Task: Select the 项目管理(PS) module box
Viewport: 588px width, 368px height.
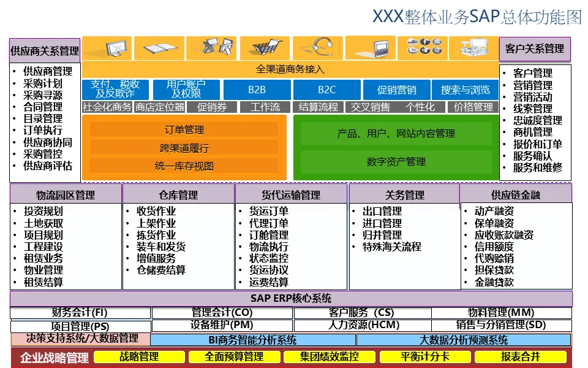Action: click(80, 326)
